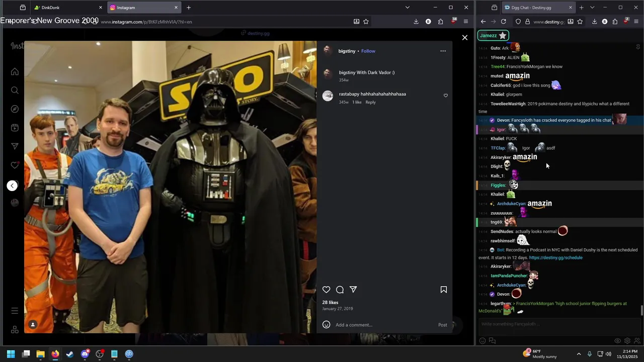Bookmark the destiny.gg page with the star
Screen dimensions: 644x362
[580, 22]
